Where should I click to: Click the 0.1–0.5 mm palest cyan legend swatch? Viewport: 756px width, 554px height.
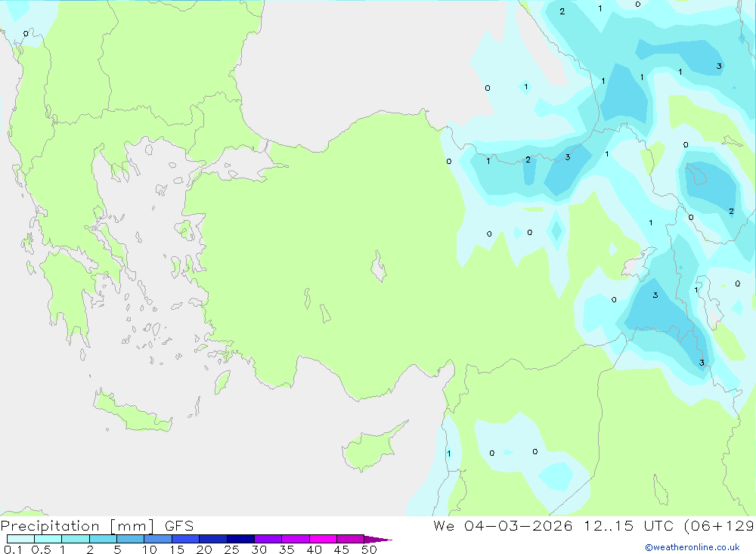(x=20, y=539)
